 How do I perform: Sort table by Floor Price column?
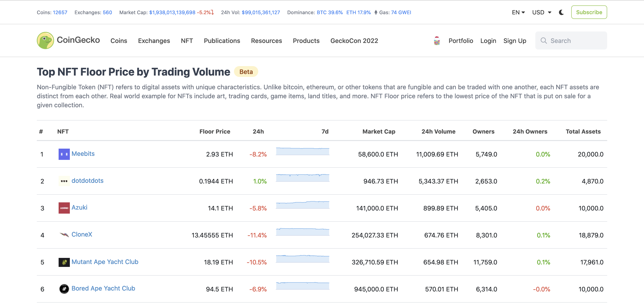(214, 132)
